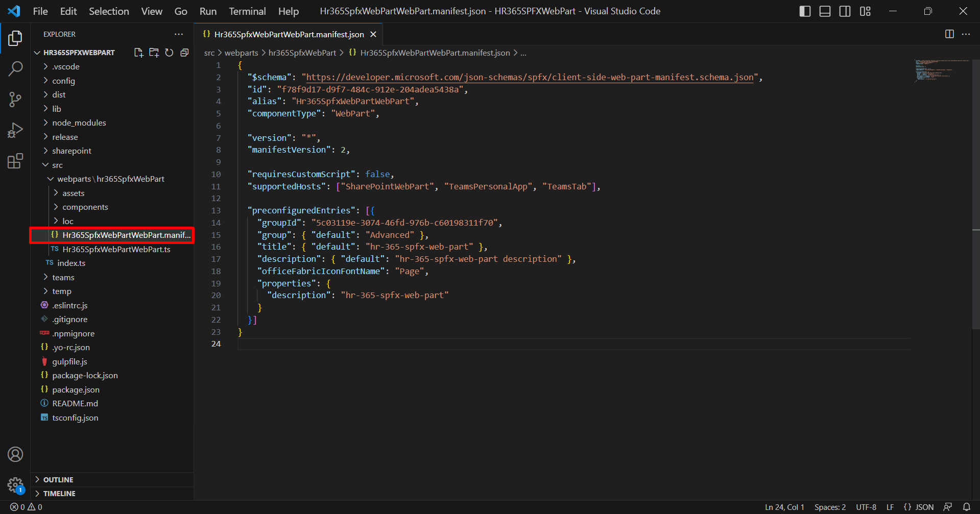The width and height of the screenshot is (980, 514).
Task: Open the View menu
Action: (x=152, y=11)
